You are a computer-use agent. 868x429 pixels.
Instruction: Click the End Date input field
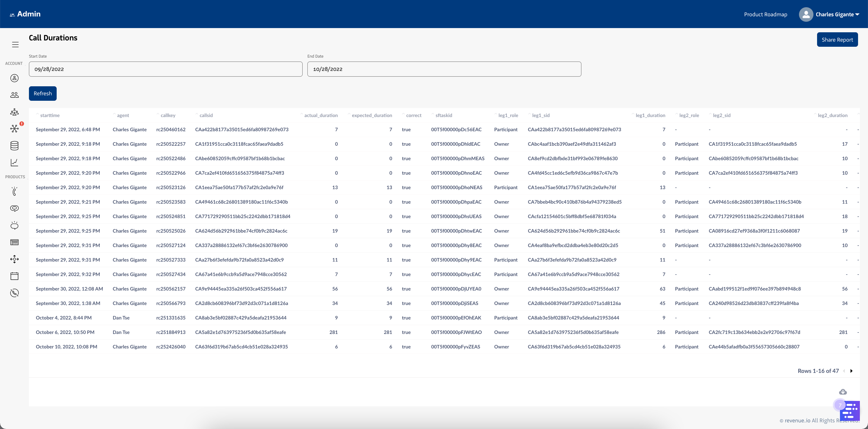(x=444, y=69)
